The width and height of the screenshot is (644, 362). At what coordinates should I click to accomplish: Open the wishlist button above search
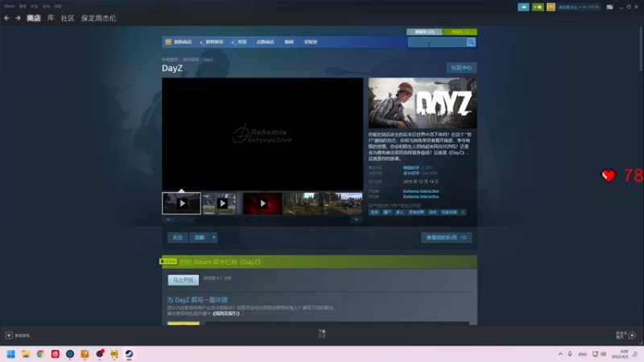pyautogui.click(x=424, y=31)
